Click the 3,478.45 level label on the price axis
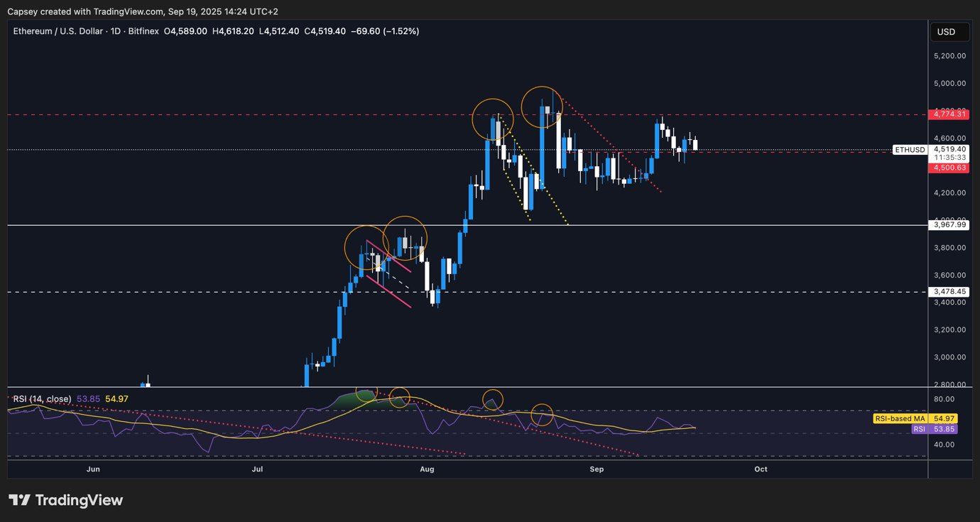Viewport: 980px width, 522px height. (949, 291)
